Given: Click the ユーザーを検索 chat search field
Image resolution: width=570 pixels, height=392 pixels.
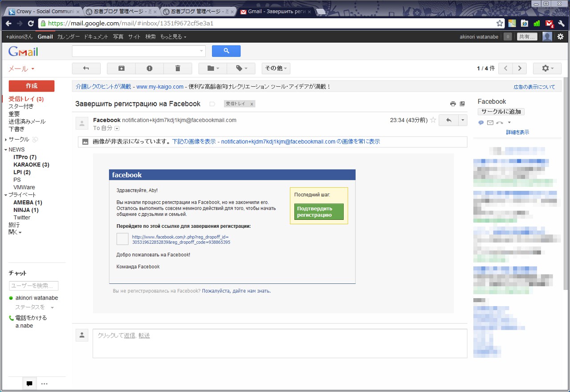Looking at the screenshot, I should [x=34, y=286].
